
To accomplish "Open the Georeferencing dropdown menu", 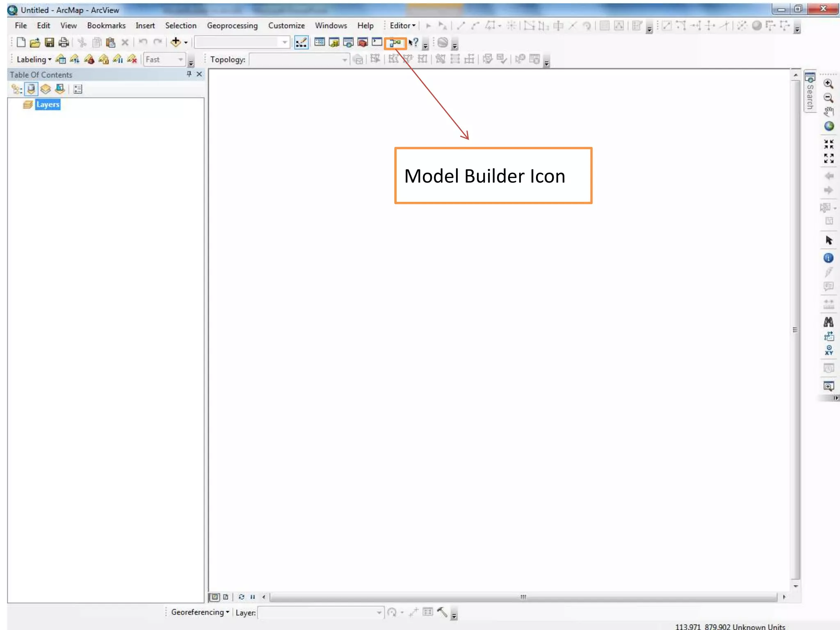I will (x=200, y=612).
